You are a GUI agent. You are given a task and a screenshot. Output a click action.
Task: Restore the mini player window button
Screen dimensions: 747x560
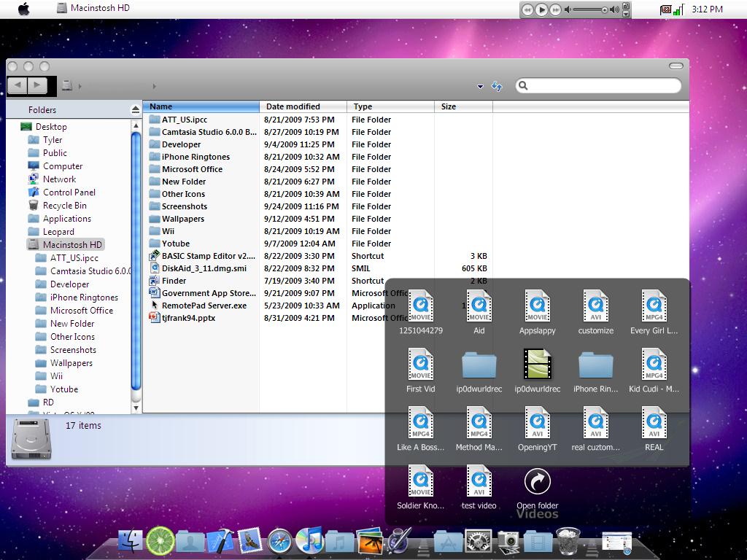click(627, 6)
